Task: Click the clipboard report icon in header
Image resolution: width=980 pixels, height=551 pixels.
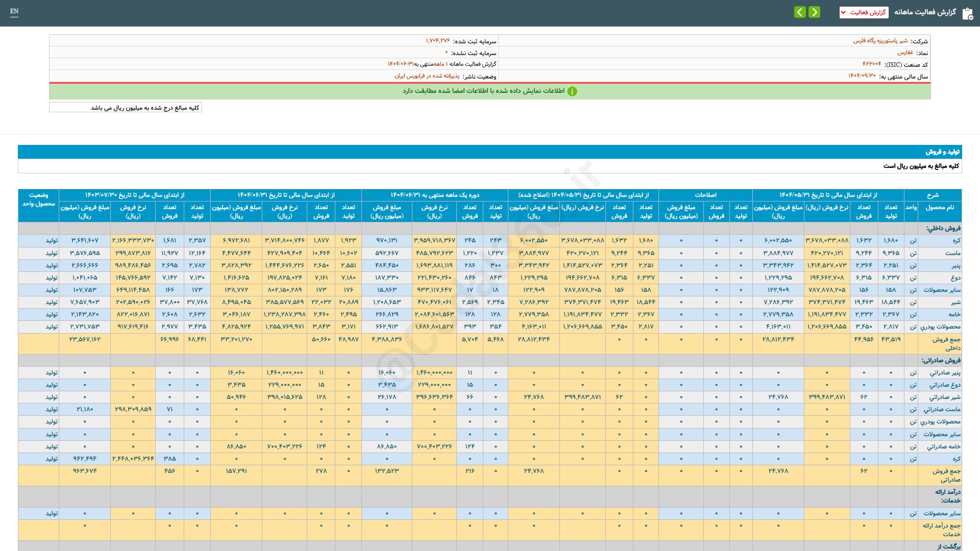Action: (x=967, y=13)
